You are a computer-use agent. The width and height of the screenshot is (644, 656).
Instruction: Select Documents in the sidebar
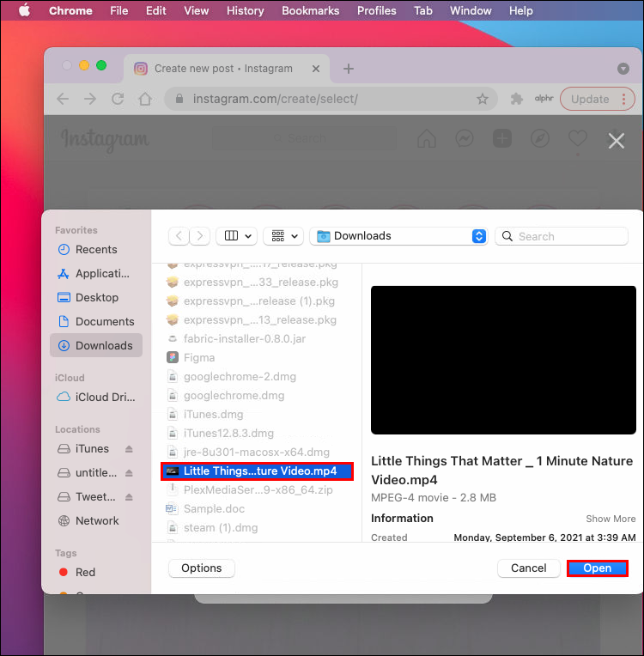pyautogui.click(x=96, y=321)
